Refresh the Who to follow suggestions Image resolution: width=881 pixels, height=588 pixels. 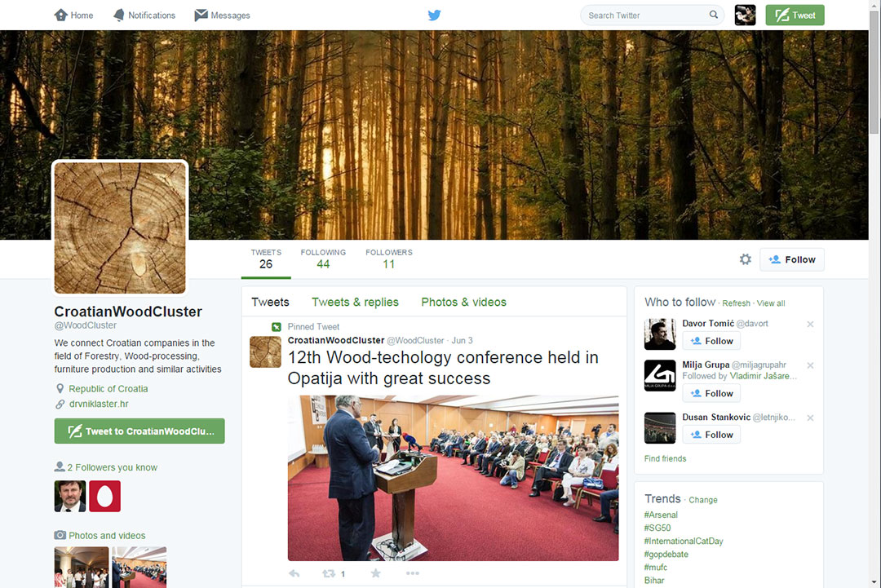736,303
